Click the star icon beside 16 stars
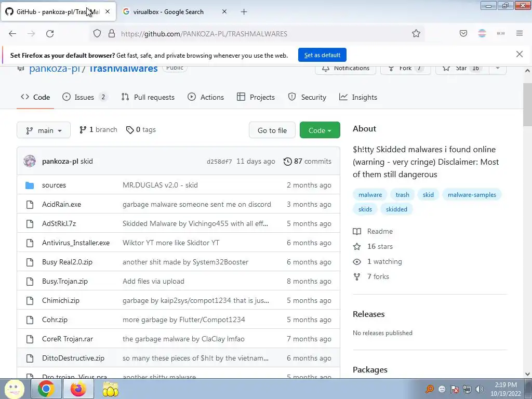532x399 pixels. 357,247
